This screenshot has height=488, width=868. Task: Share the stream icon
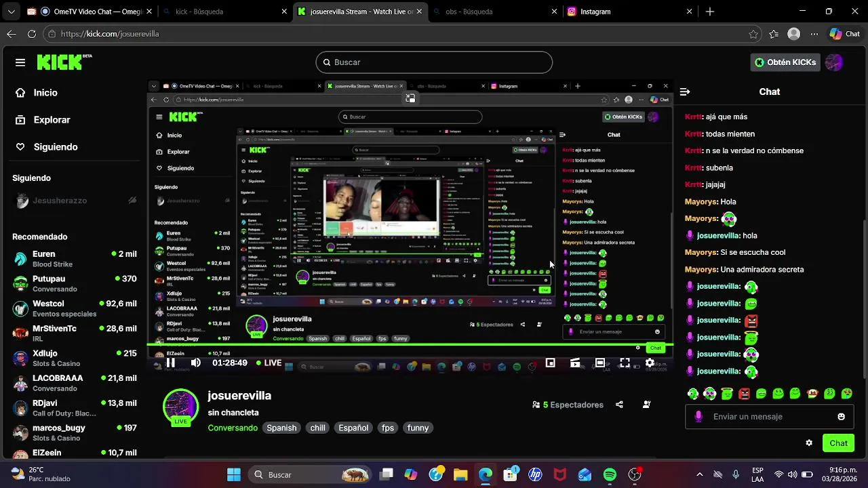[x=619, y=405]
